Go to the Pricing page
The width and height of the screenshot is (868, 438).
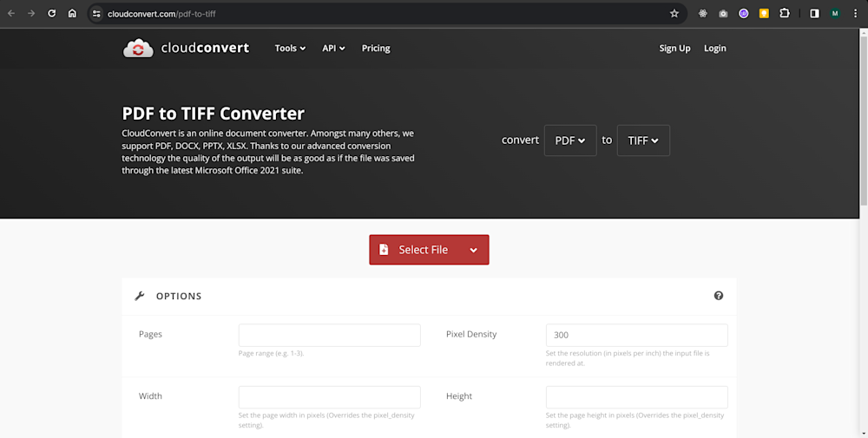pos(376,48)
